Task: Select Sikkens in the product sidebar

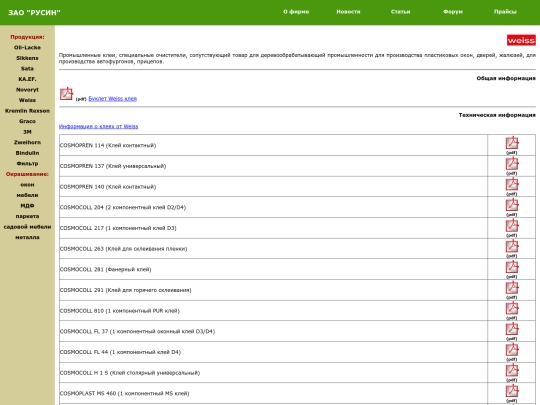Action: [27, 58]
